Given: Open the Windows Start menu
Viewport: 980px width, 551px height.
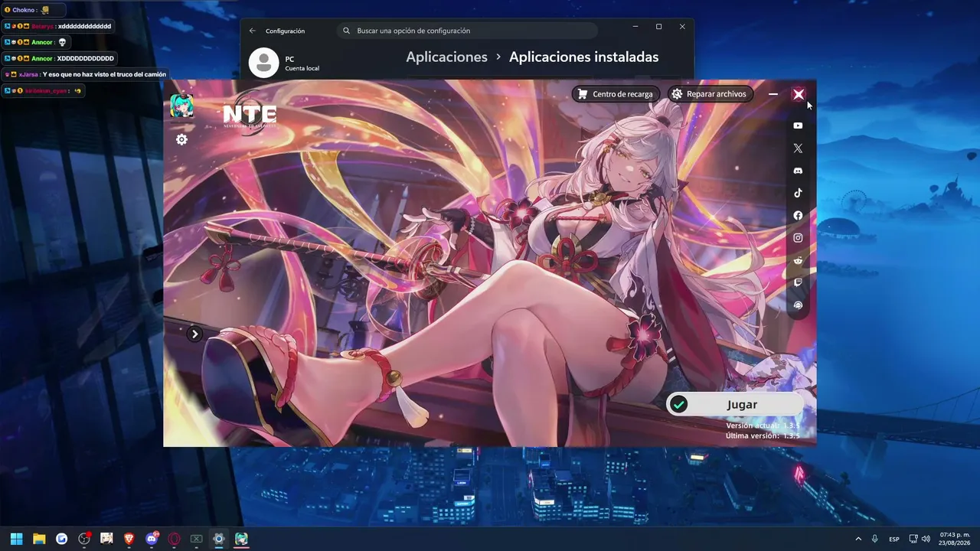Looking at the screenshot, I should tap(17, 539).
